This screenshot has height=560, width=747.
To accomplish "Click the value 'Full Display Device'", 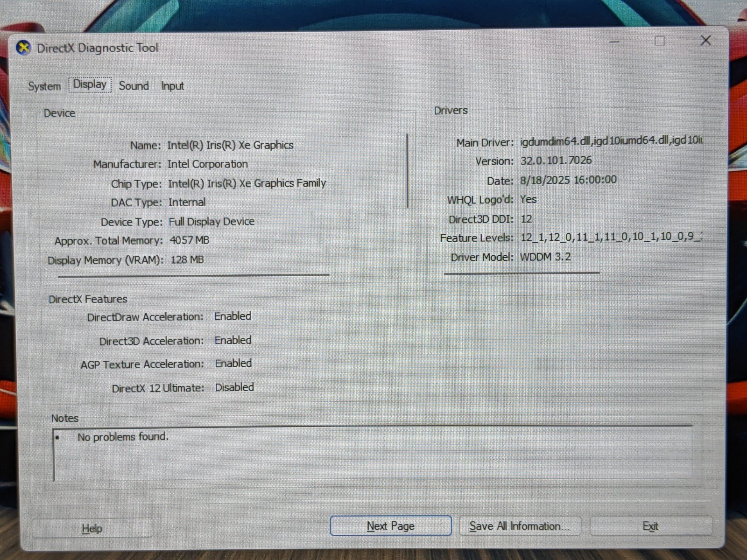I will pyautogui.click(x=211, y=222).
